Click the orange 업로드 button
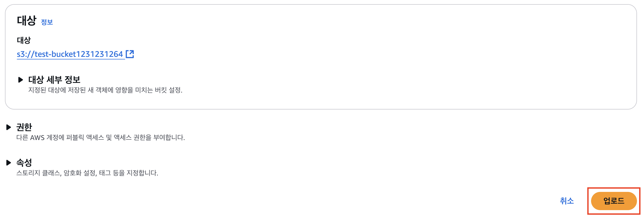The height and width of the screenshot is (219, 644). [x=613, y=201]
